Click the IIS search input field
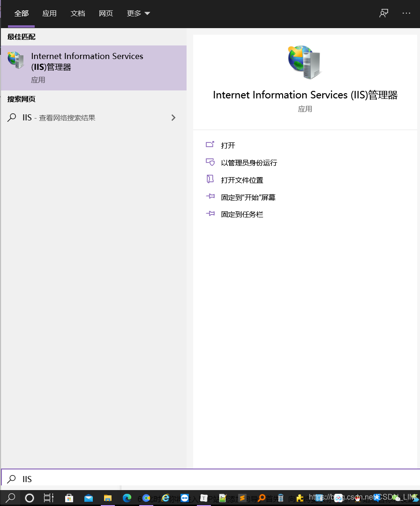Viewport: 420px width, 506px height. 210,479
